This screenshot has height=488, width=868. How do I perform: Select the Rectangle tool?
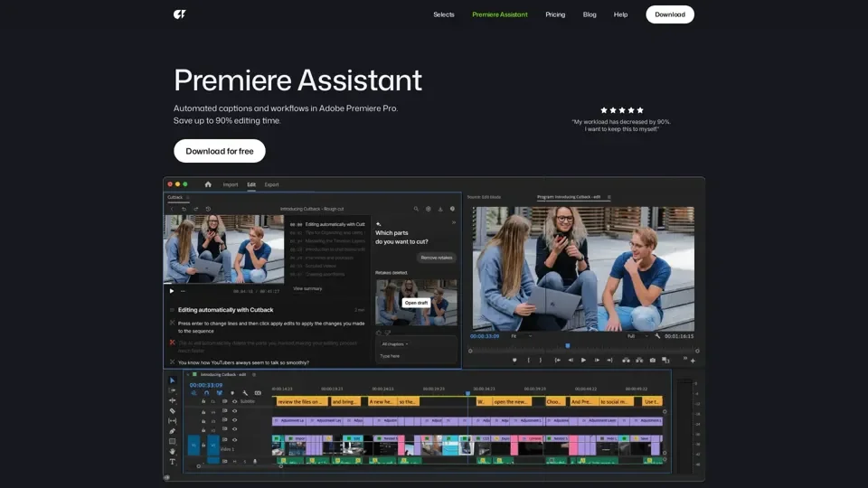pos(172,442)
